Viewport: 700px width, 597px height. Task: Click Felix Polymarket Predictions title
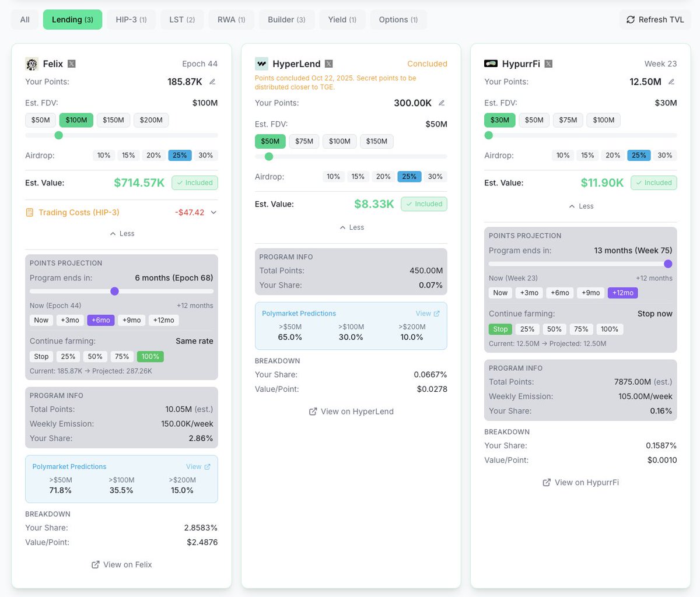(x=69, y=466)
